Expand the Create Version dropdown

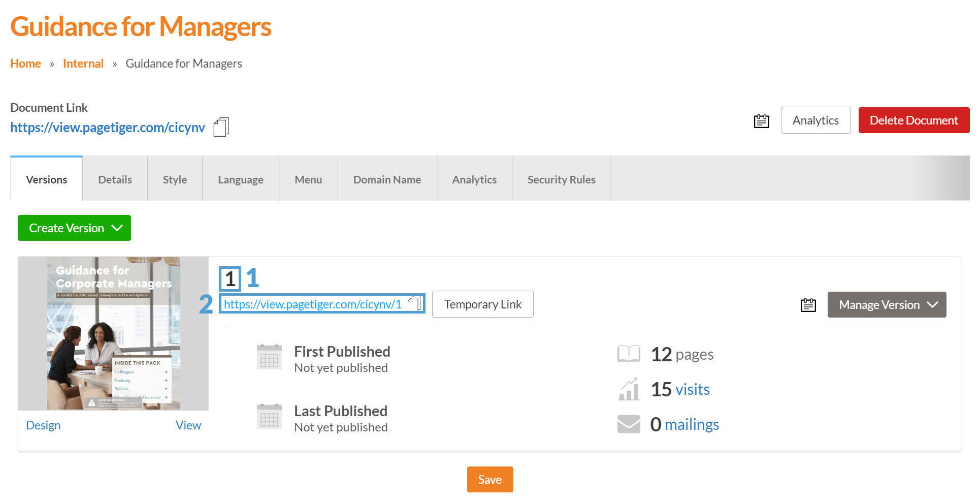tap(74, 228)
